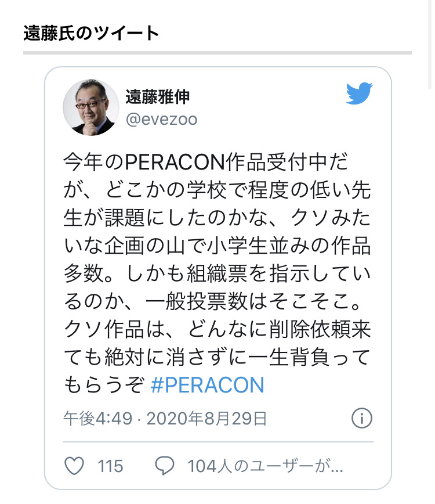Click the tweet line starting クソ作品は
The image size is (435, 504).
pyautogui.click(x=217, y=329)
